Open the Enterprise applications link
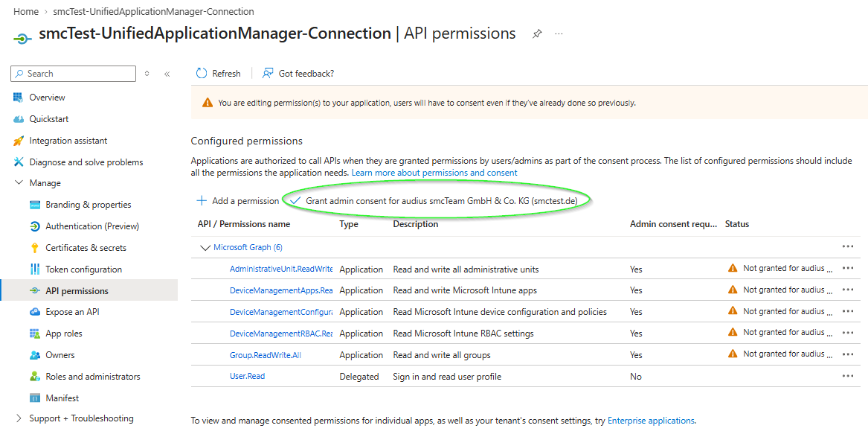868x437 pixels. (x=651, y=421)
